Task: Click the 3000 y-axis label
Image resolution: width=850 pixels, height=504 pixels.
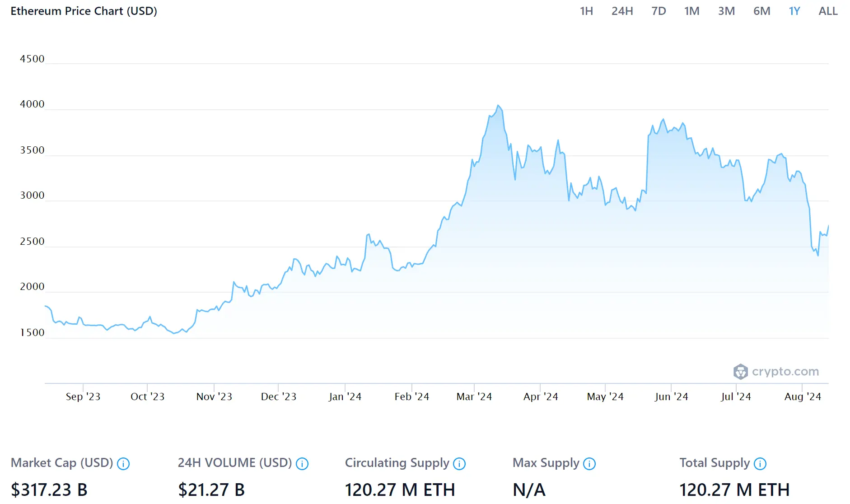Action: tap(32, 195)
